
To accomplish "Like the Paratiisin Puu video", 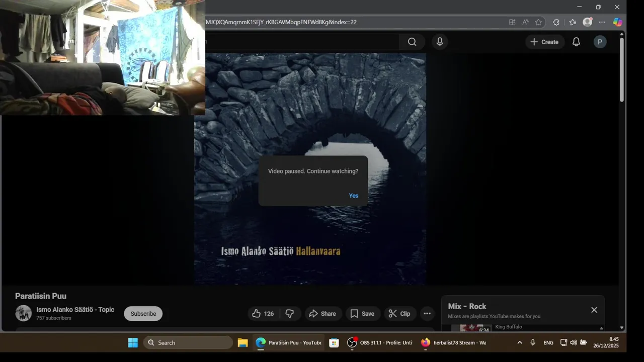I will (263, 314).
